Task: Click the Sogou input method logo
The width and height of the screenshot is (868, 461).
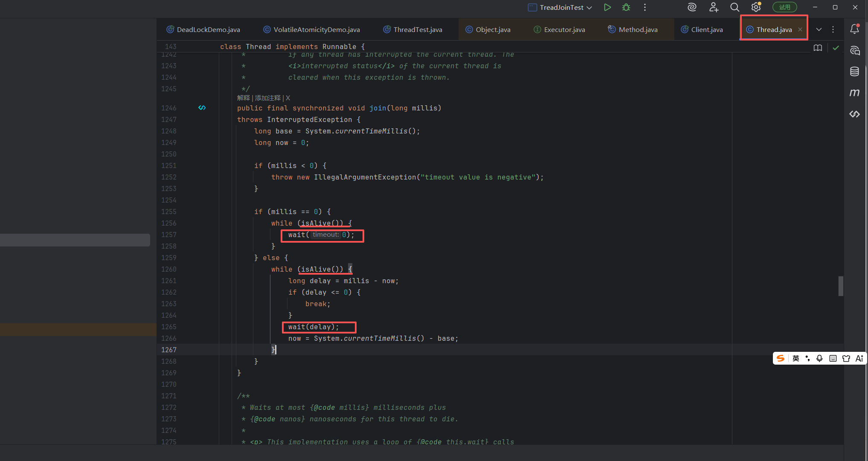Action: (781, 358)
